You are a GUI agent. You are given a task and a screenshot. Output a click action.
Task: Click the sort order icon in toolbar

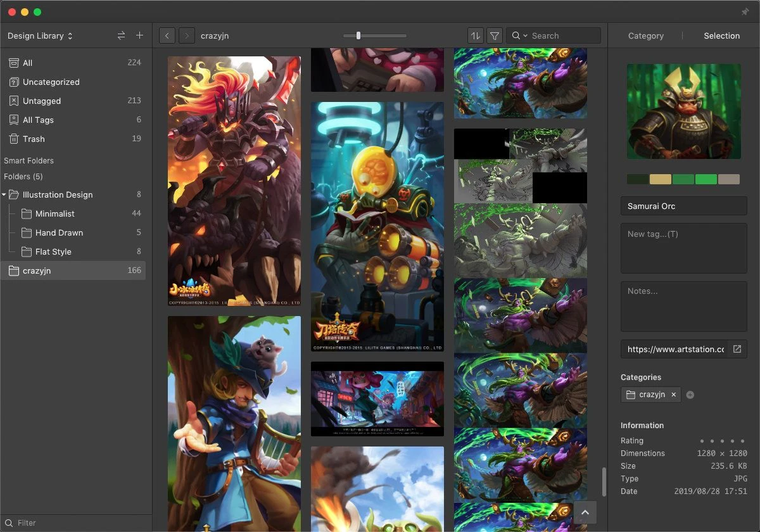pyautogui.click(x=475, y=36)
